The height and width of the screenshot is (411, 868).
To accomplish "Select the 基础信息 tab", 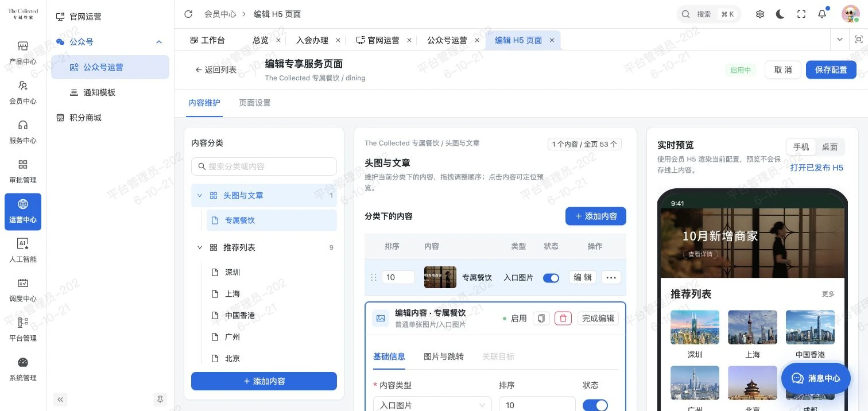I will [x=389, y=356].
